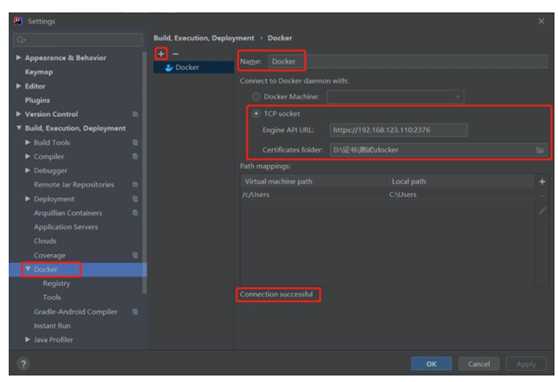Expand the Editor section
Viewport: 558px width, 382px height.
click(x=19, y=86)
